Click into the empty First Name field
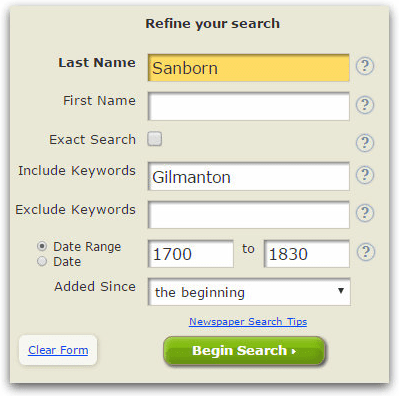This screenshot has height=396, width=399. (x=249, y=106)
